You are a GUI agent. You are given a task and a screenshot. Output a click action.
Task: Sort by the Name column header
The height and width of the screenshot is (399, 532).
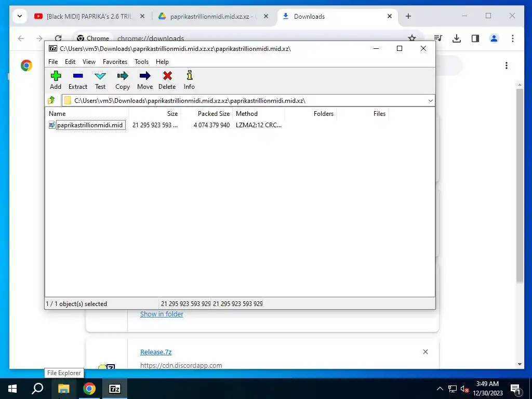click(x=87, y=114)
